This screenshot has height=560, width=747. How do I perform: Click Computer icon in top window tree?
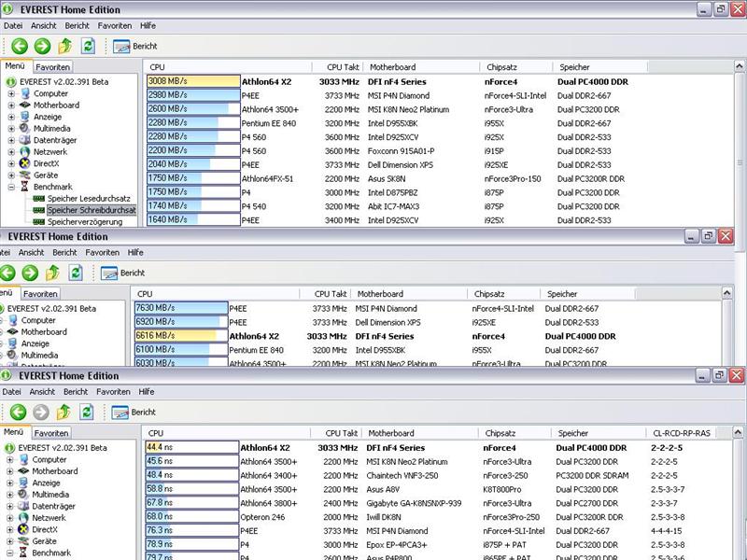(25, 94)
